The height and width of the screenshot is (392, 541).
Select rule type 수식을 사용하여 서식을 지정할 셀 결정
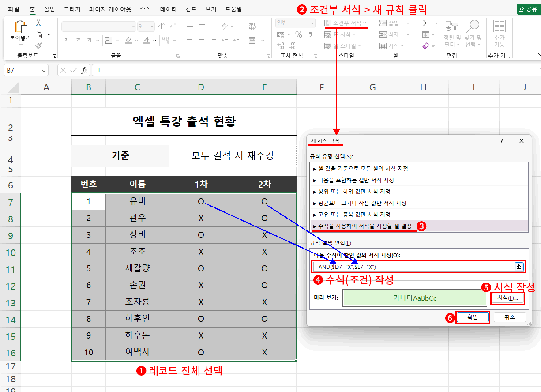(419, 226)
